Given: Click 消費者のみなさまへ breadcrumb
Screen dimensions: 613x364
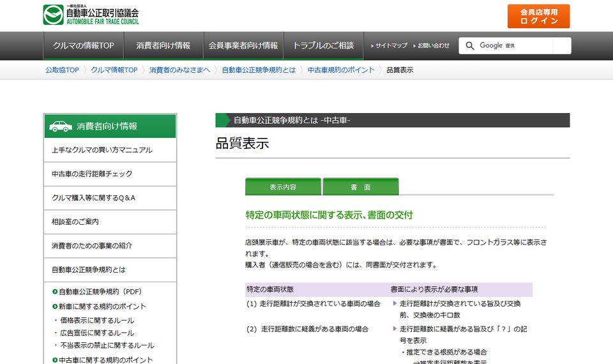Looking at the screenshot, I should tap(179, 70).
